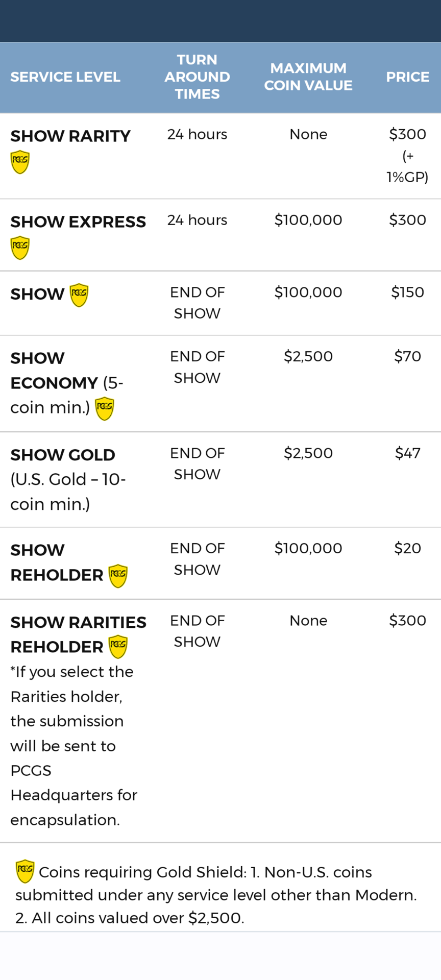Click the Gold Shield icon under Show Rarity

20,162
